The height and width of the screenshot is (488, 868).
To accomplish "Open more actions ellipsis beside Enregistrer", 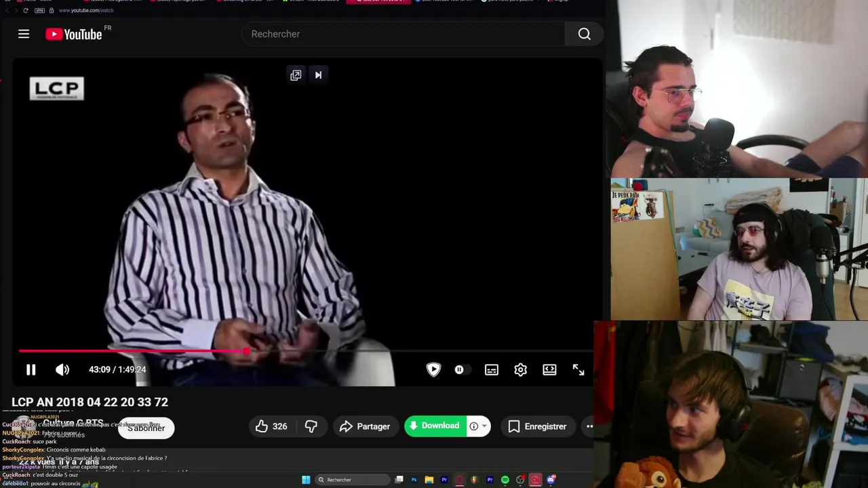I will 589,426.
